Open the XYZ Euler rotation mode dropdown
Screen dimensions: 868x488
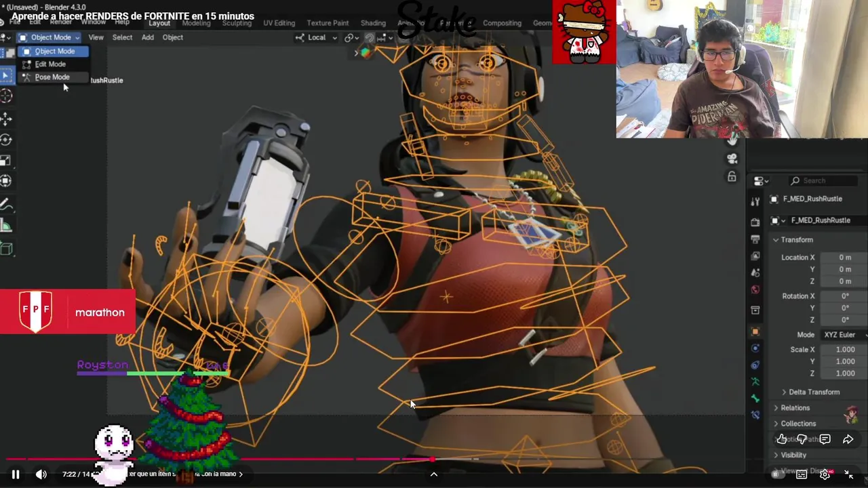pyautogui.click(x=844, y=335)
